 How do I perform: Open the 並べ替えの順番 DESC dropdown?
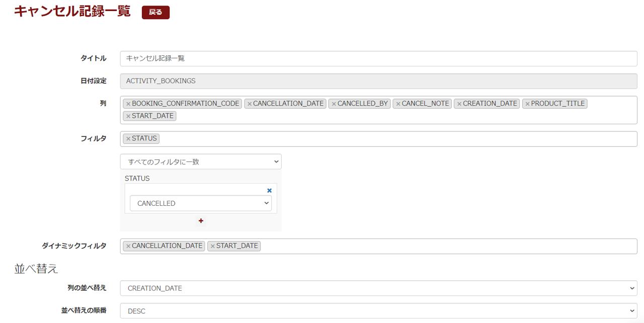[x=378, y=311]
